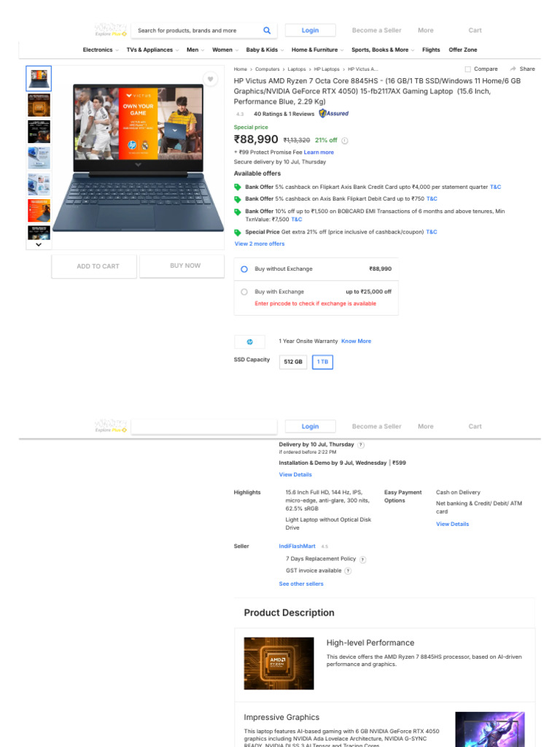Click the Assured badge icon
Screen dimensions: 560x747
coord(334,113)
